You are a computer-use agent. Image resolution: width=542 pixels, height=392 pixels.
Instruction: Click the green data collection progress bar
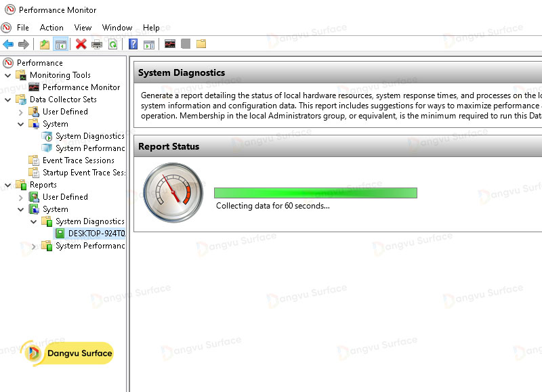[315, 193]
